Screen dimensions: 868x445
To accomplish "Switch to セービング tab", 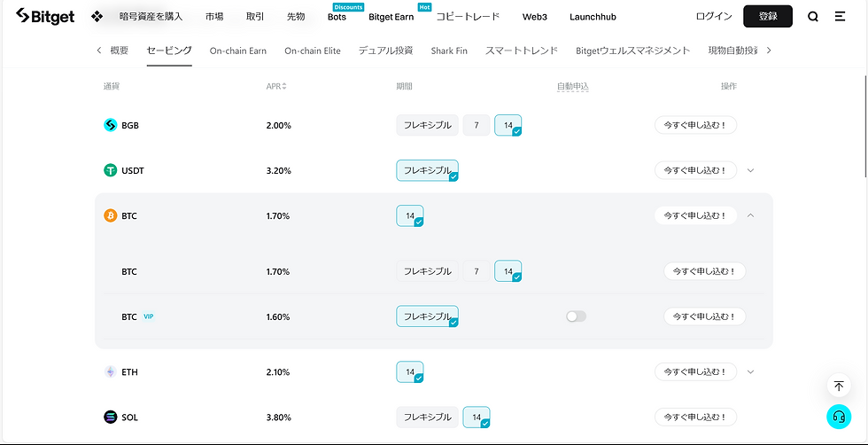I will 169,51.
